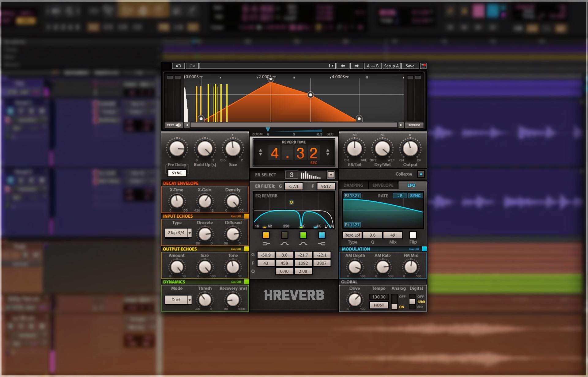
Task: Click the first bell filter shape icon
Action: pos(285,244)
